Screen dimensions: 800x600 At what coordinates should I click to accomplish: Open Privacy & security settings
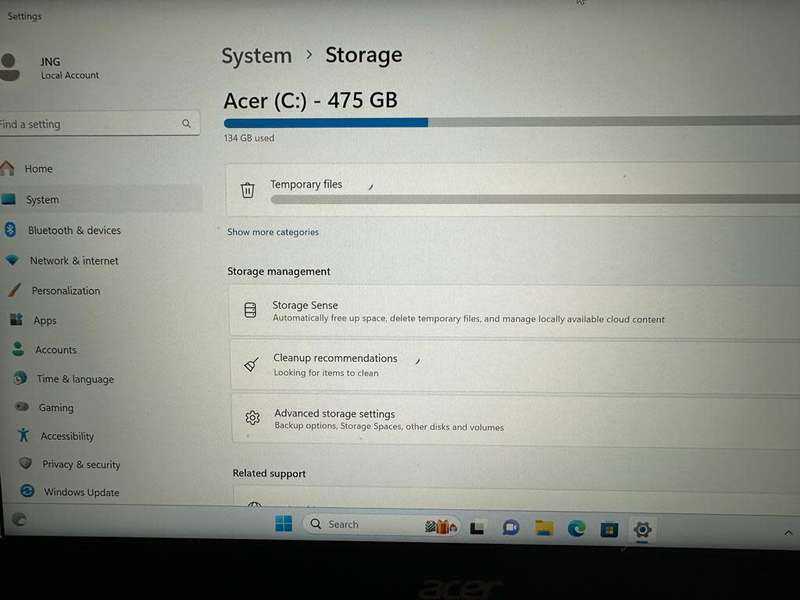[x=81, y=464]
